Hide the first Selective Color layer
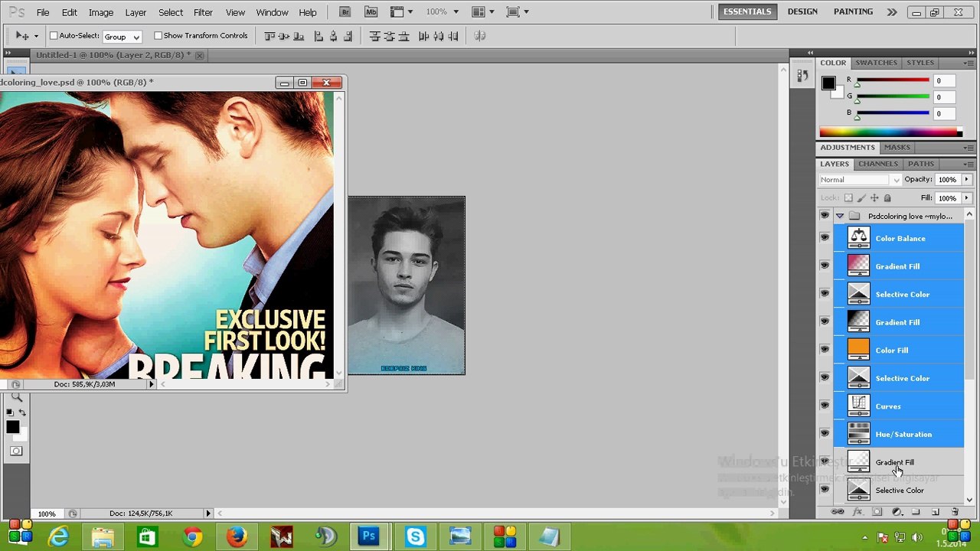Viewport: 980px width, 551px height. (825, 294)
